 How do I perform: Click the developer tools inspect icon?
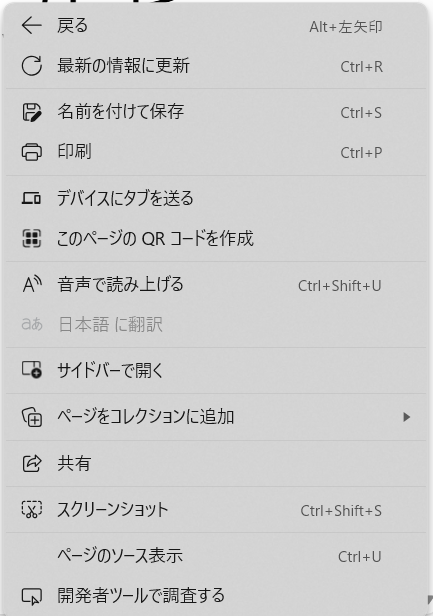31,596
